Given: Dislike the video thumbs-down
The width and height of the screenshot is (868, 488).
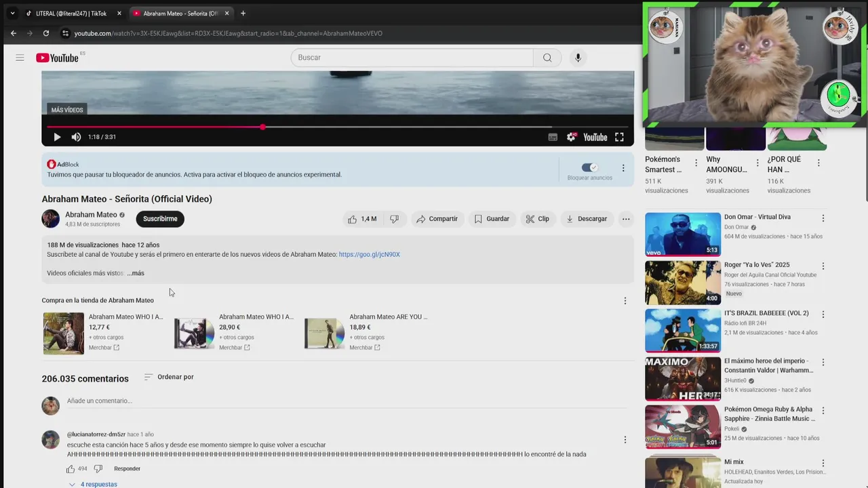Looking at the screenshot, I should click(394, 219).
